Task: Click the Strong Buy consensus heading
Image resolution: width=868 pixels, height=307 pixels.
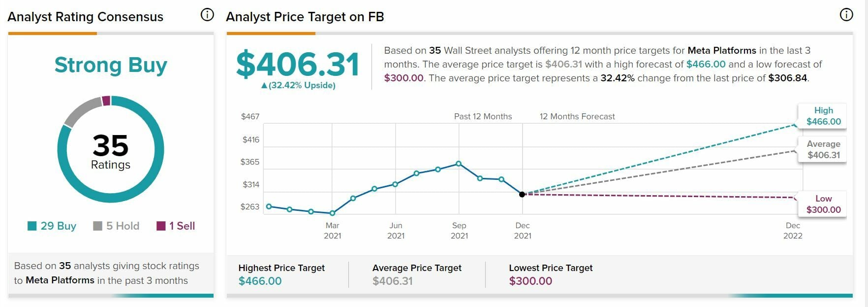Action: pos(111,65)
